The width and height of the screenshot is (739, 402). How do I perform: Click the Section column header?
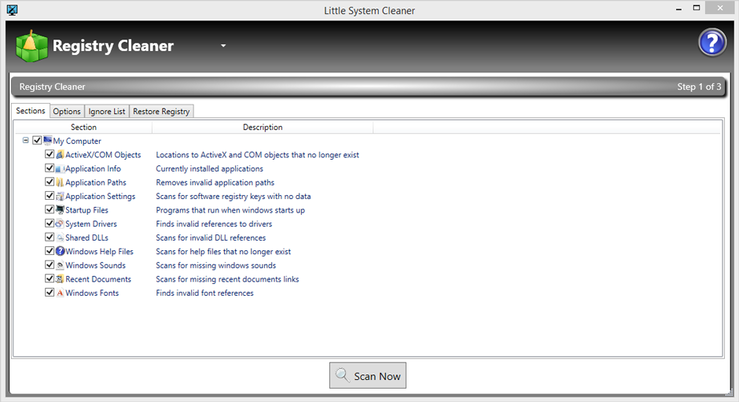pos(83,127)
